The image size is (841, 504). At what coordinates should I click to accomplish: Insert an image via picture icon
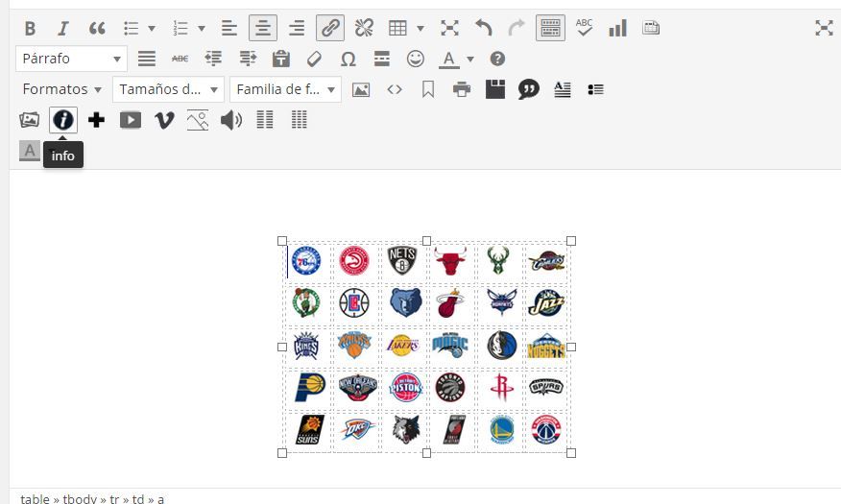click(361, 89)
